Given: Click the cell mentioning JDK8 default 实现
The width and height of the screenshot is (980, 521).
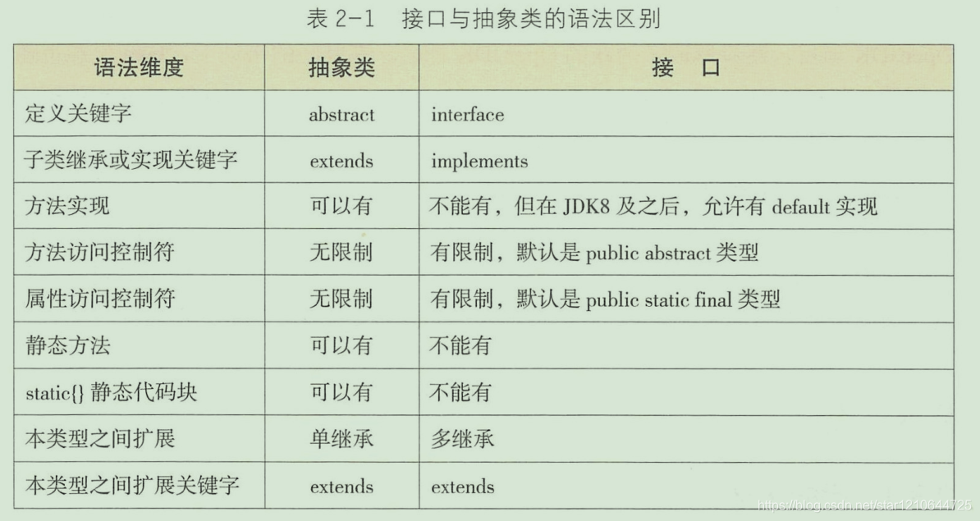Looking at the screenshot, I should click(x=654, y=206).
